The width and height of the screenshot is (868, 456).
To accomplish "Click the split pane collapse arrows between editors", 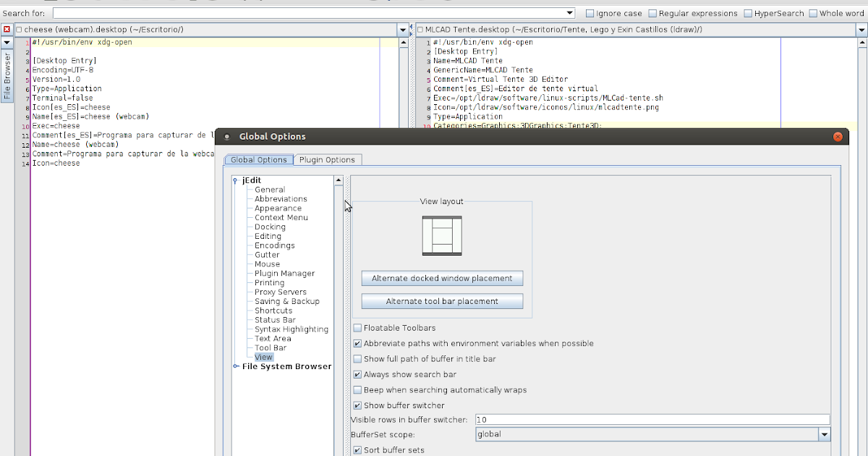I will 412,30.
